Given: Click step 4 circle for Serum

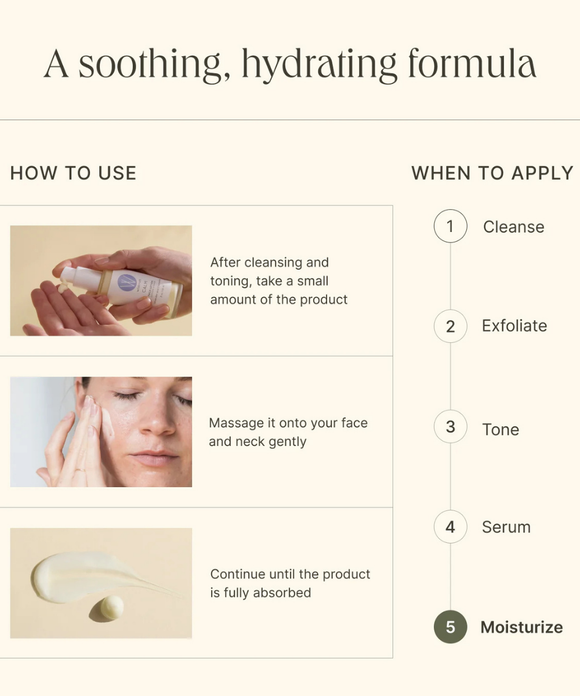Looking at the screenshot, I should click(450, 527).
